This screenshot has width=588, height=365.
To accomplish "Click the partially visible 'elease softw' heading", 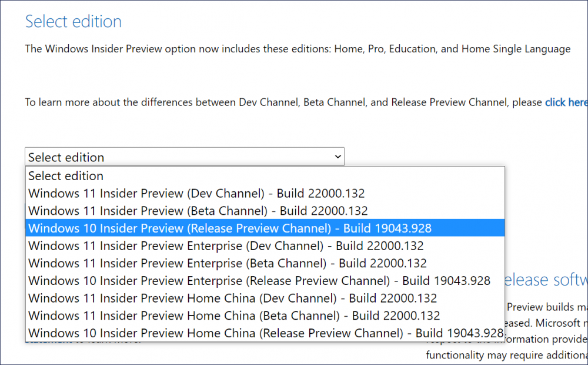I will pos(546,280).
